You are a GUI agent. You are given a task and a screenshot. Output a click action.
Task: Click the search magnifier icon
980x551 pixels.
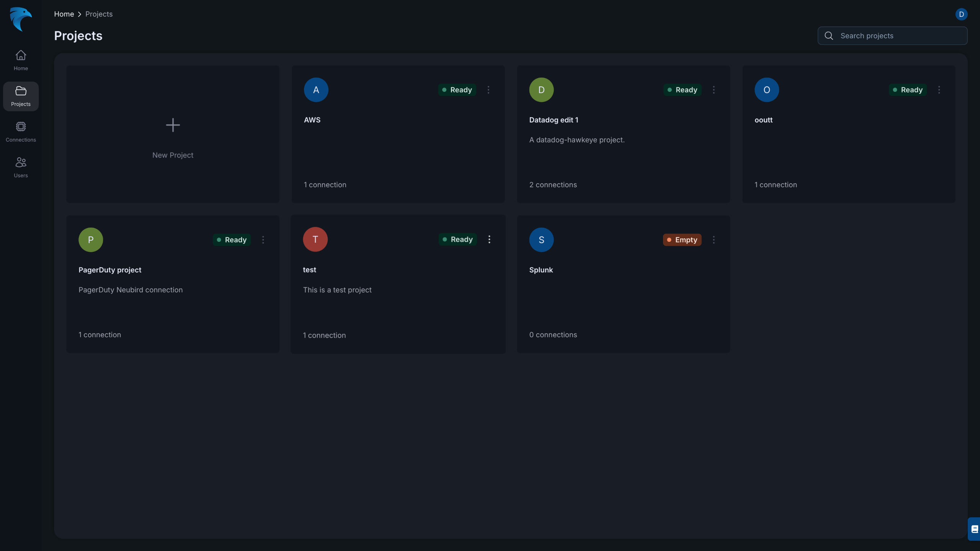click(829, 36)
